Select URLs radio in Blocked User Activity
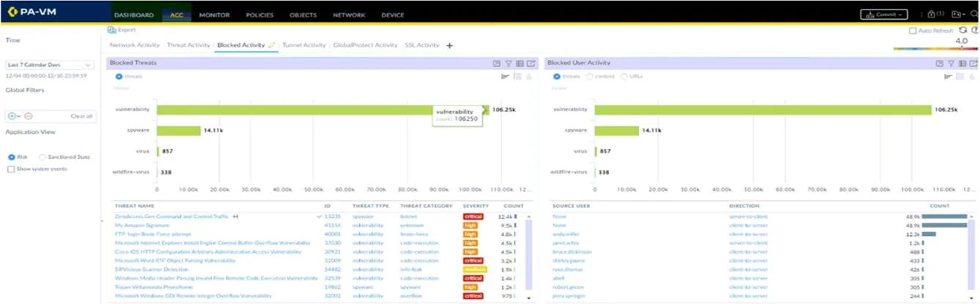The height and width of the screenshot is (304, 980). click(624, 76)
